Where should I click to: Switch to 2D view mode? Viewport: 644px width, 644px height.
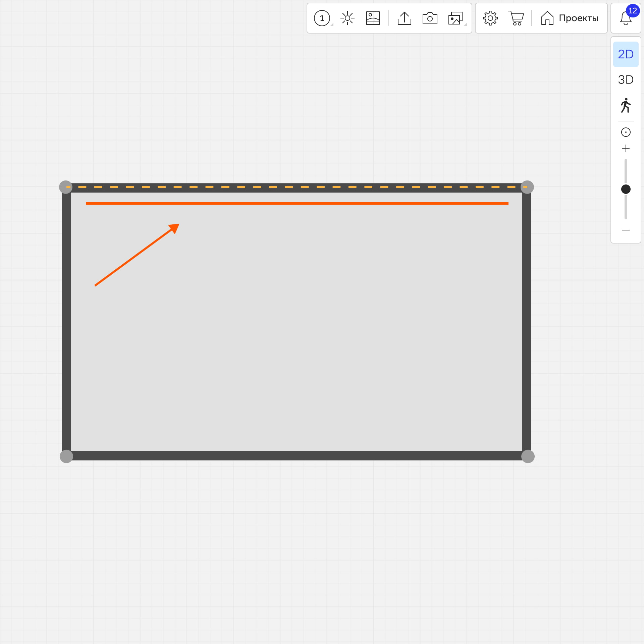coord(626,54)
